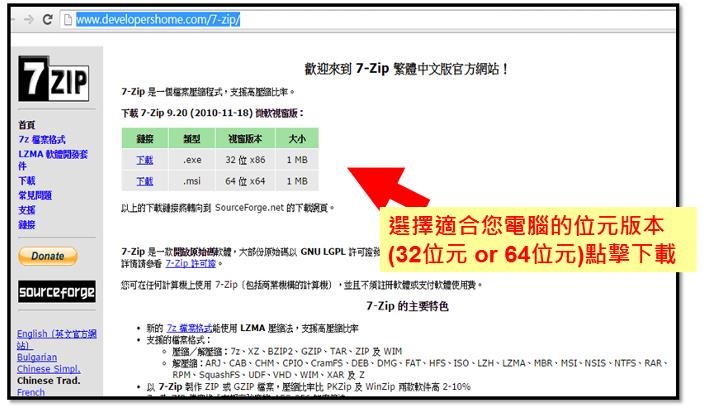Open 首頁 in sidebar

(x=26, y=125)
